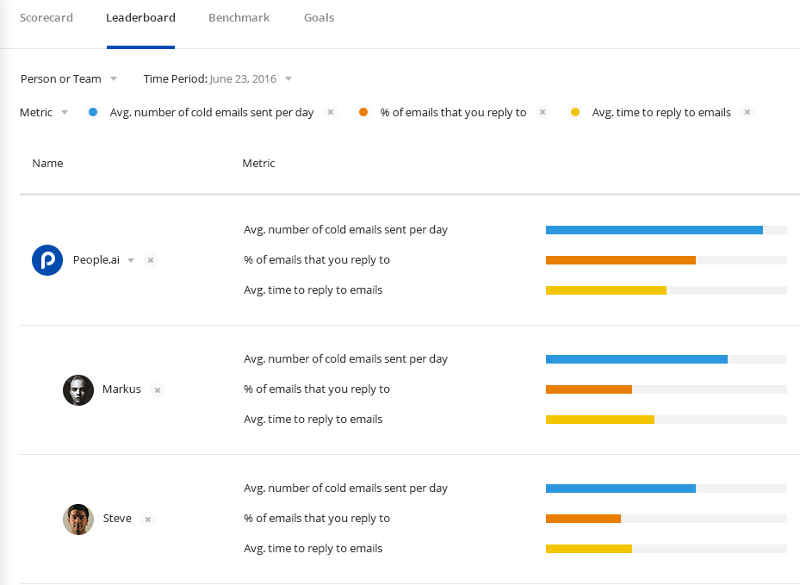The width and height of the screenshot is (800, 585).
Task: Expand the Metric selector dropdown
Action: point(44,112)
